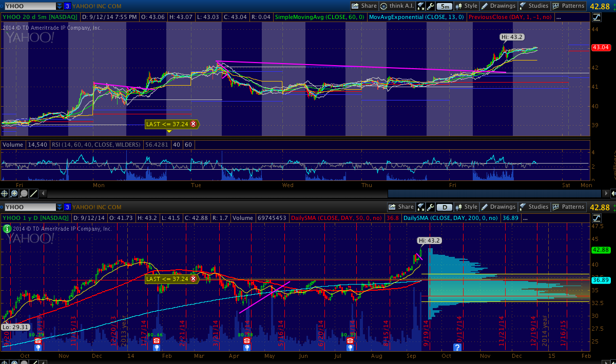Open the Studies menu in upper chart
Viewport: 616px width, 364px height.
[x=534, y=6]
